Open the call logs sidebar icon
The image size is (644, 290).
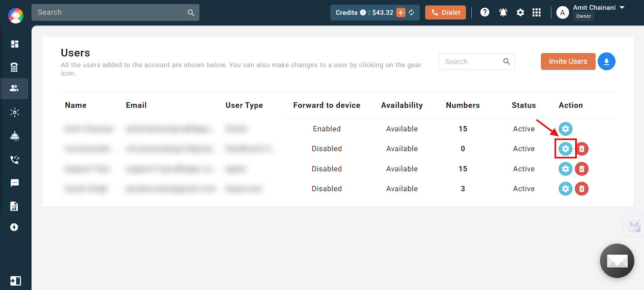tap(15, 160)
